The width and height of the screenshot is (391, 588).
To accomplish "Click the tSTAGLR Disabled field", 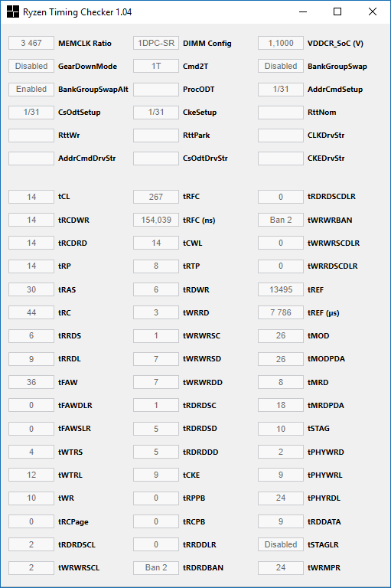I will tap(281, 544).
